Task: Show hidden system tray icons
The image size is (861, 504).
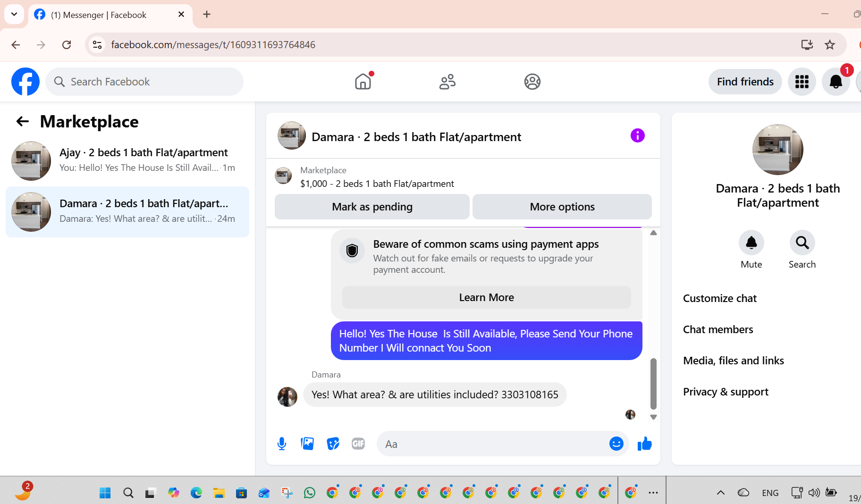Action: [x=720, y=493]
